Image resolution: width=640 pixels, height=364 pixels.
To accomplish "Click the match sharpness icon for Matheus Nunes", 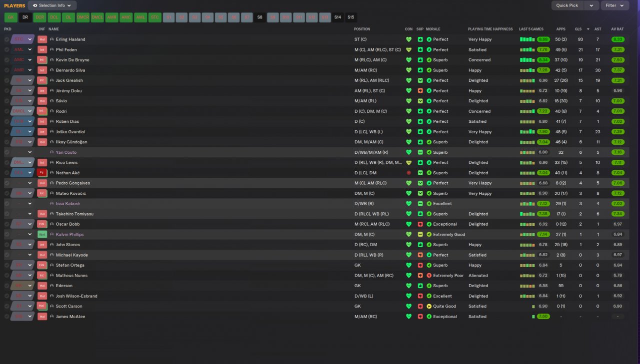I will click(420, 276).
